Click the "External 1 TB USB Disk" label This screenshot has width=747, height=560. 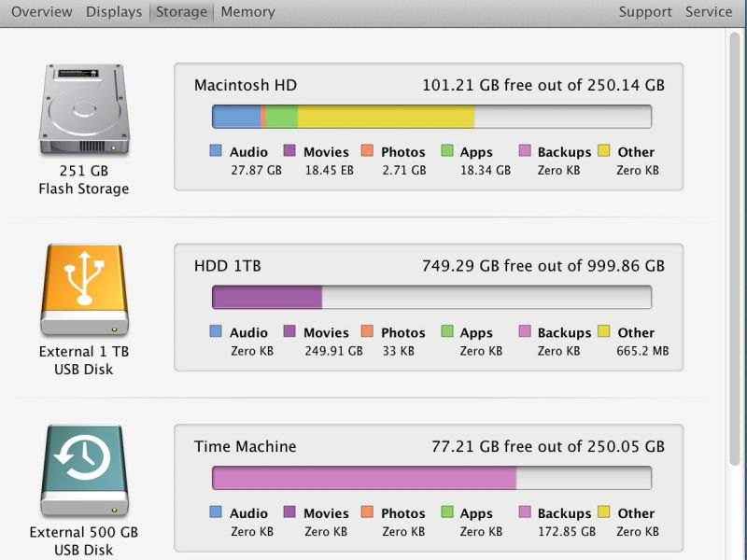point(84,360)
